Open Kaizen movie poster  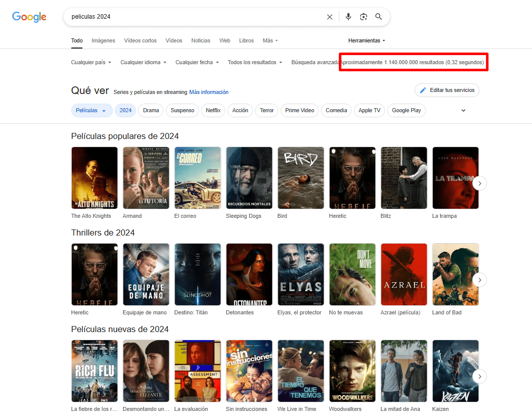pyautogui.click(x=456, y=371)
